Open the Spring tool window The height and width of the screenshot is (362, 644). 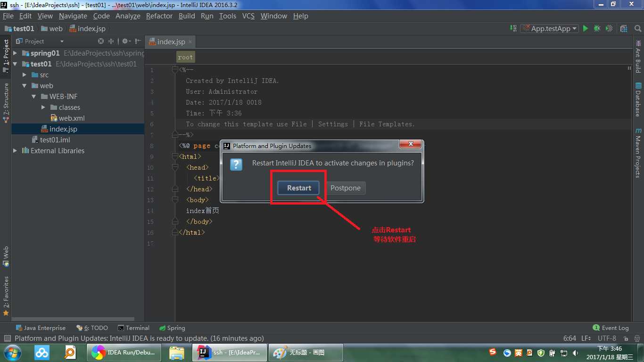172,328
